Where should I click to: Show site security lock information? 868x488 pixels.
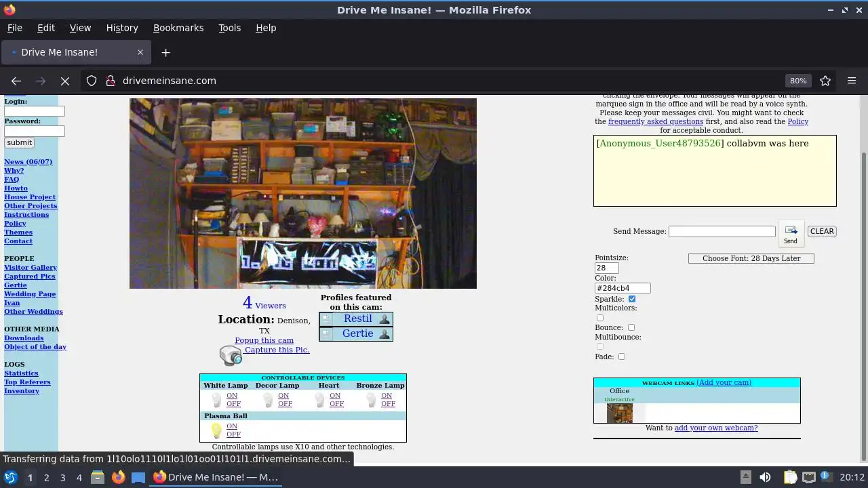(x=111, y=81)
